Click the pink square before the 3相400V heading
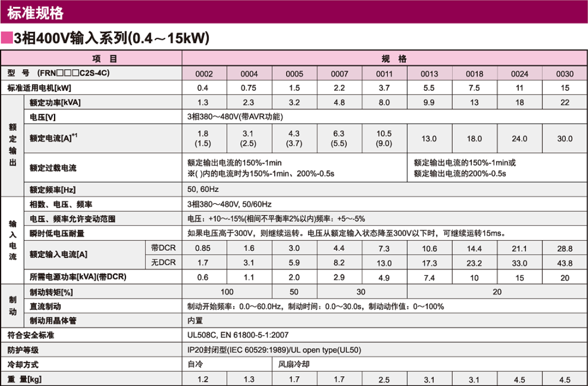This screenshot has width=588, height=386. click(x=6, y=38)
